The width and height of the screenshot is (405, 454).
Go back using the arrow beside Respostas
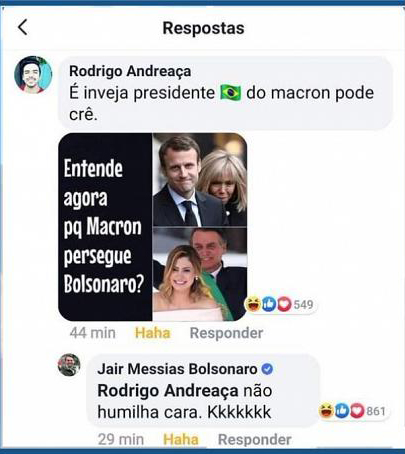pyautogui.click(x=23, y=27)
